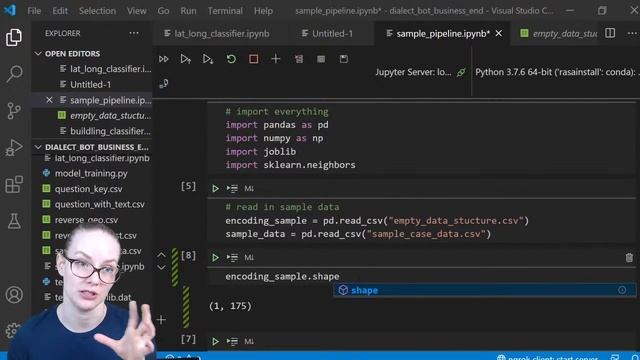This screenshot has height=360, width=640.
Task: Open the Testing flask view
Action: (14, 221)
